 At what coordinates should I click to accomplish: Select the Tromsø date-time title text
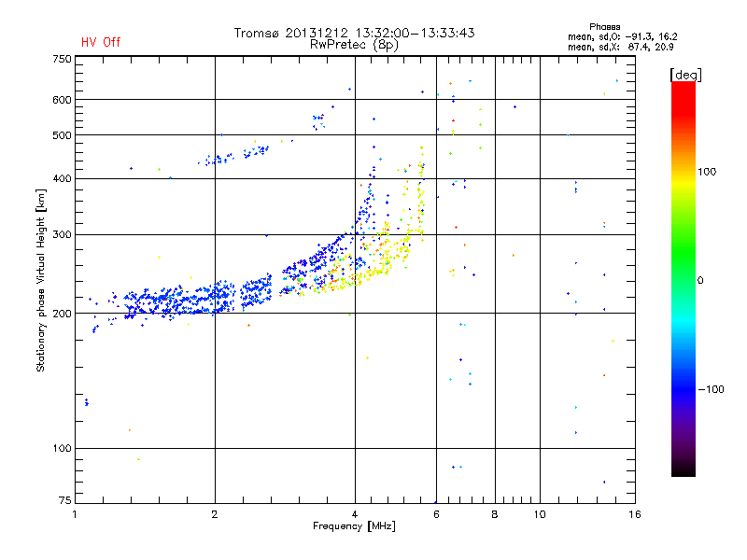click(354, 33)
